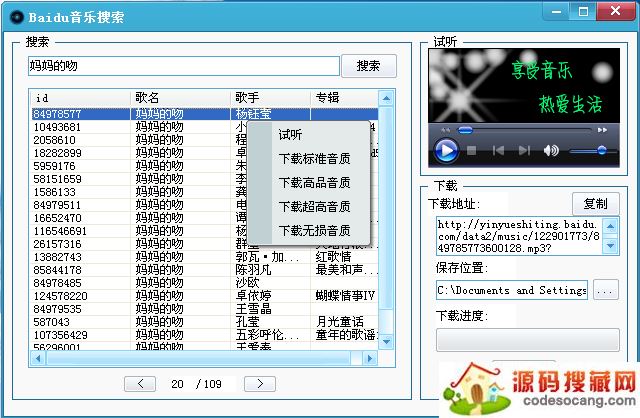Focus the search box containing 妈妈的吻
Image resolution: width=640 pixels, height=418 pixels.
184,66
